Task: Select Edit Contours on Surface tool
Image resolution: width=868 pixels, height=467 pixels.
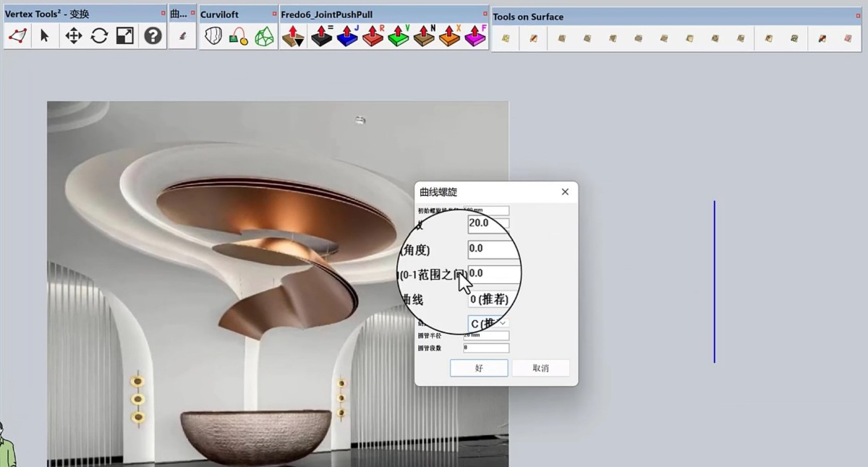Action: click(x=822, y=38)
